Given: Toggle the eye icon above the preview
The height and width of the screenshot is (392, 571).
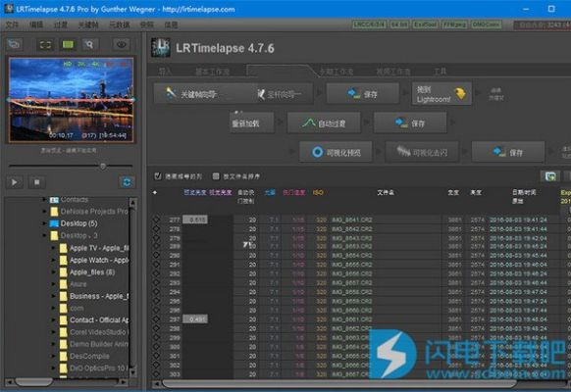Looking at the screenshot, I should [122, 44].
